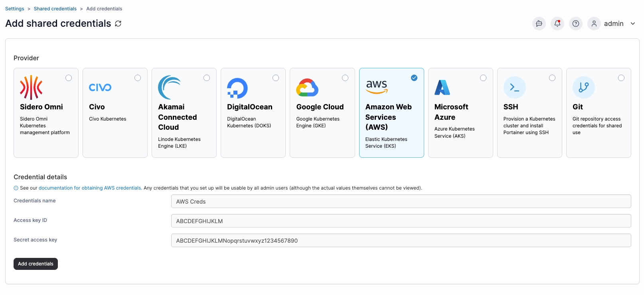Open documentation for obtaining AWS credentials

90,188
